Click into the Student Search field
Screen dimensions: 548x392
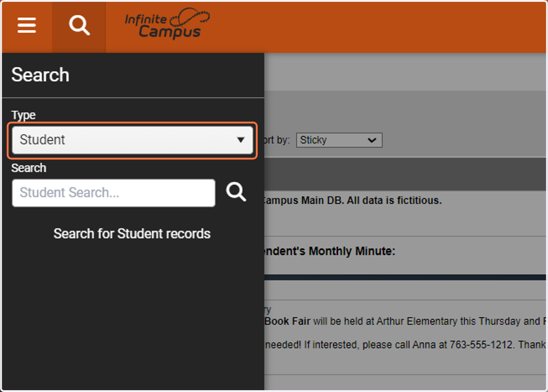114,193
